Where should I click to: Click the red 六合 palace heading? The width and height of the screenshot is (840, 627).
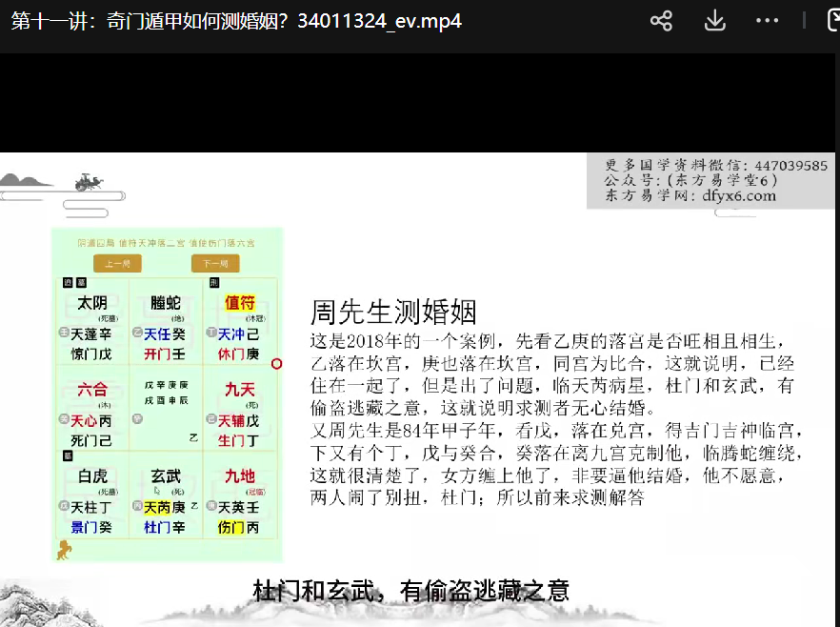[92, 389]
